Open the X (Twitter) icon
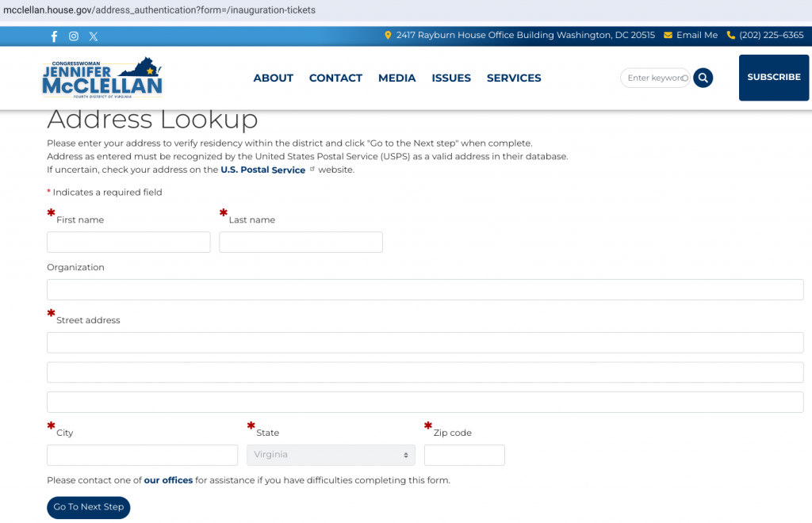Viewport: 812px width, 523px height. tap(94, 36)
